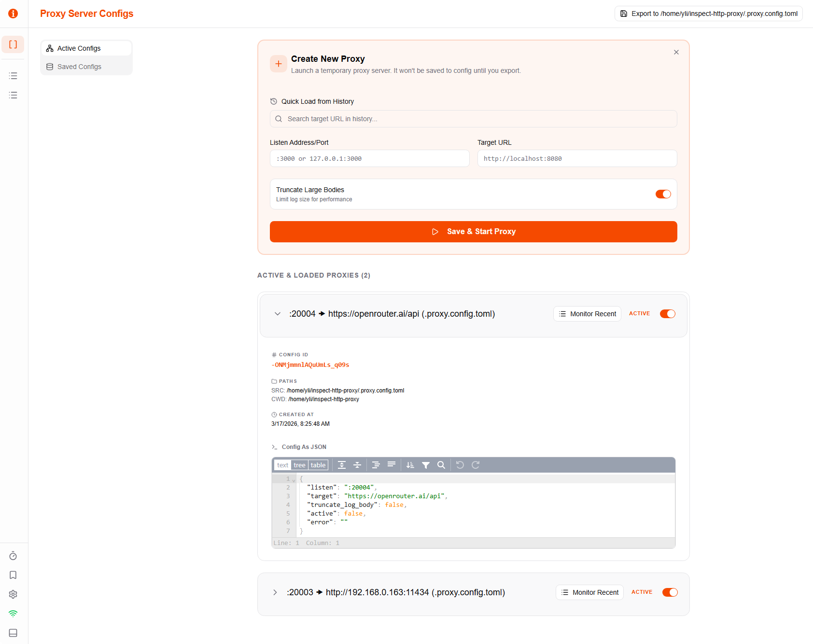Focus the Listen Address/Port input
The image size is (813, 644).
click(370, 158)
